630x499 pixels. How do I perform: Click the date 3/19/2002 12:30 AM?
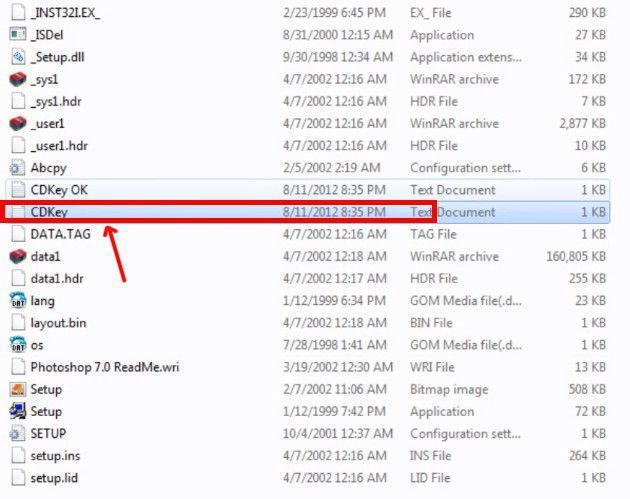coord(338,367)
